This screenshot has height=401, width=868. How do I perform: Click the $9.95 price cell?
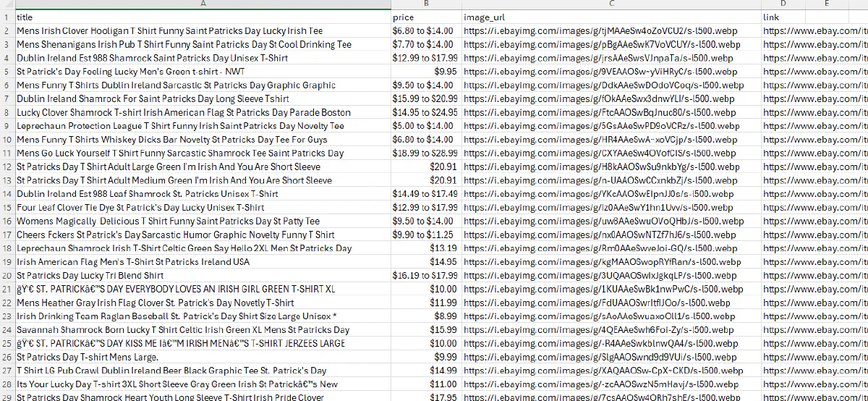pos(425,72)
